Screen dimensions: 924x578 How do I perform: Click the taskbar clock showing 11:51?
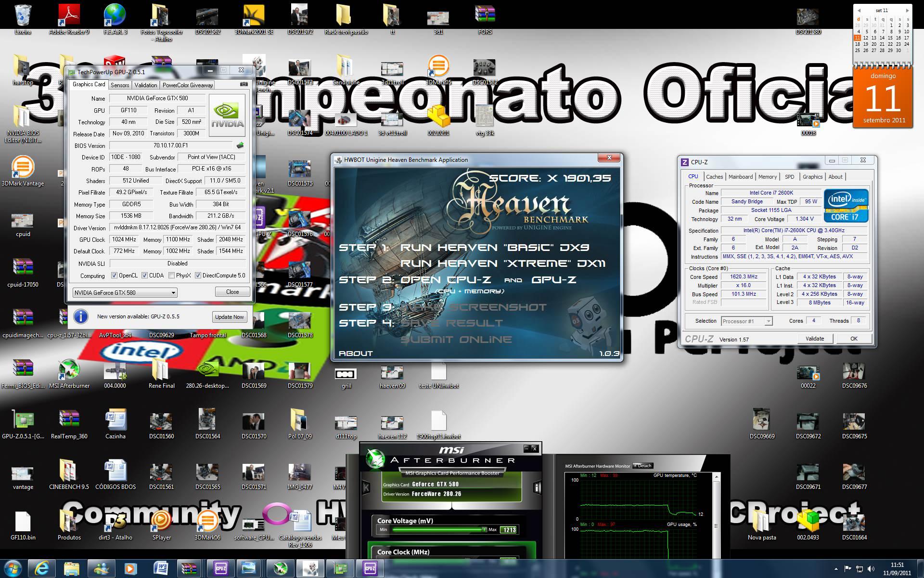pos(897,569)
